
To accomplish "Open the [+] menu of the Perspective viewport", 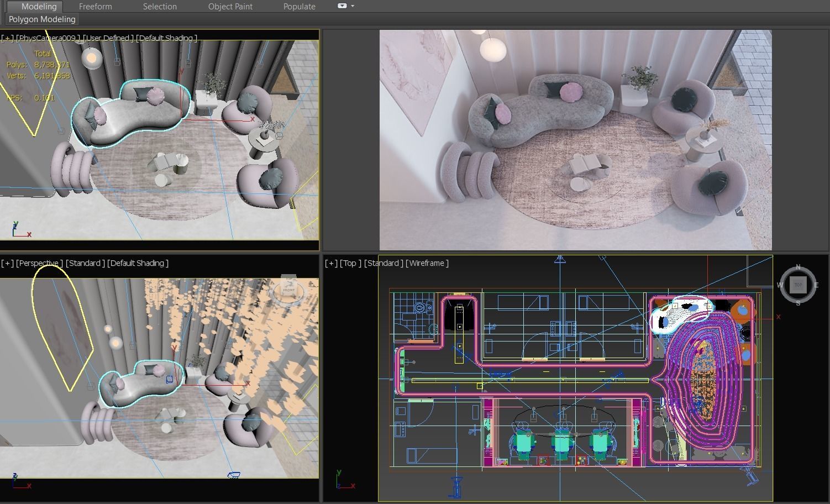I will coord(7,263).
